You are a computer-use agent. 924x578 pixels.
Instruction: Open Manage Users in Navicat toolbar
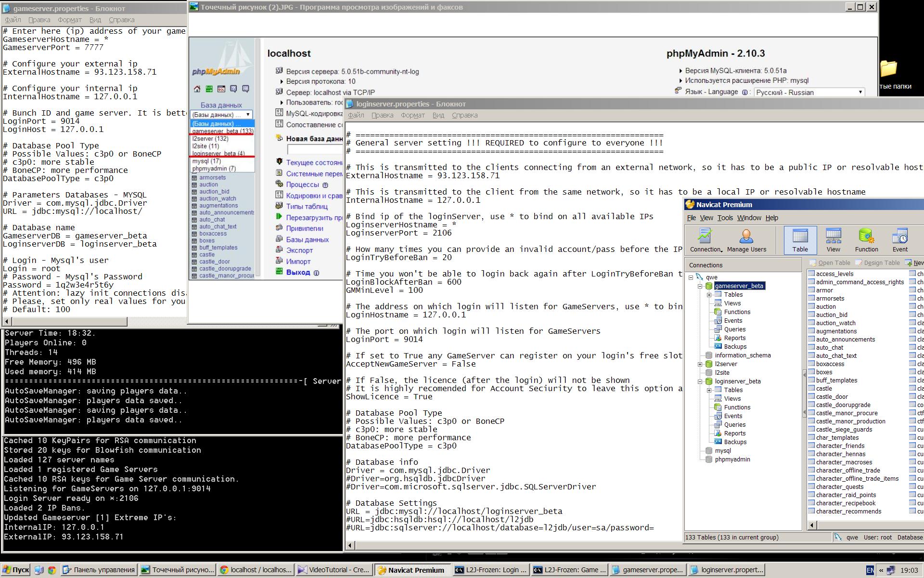(x=746, y=240)
